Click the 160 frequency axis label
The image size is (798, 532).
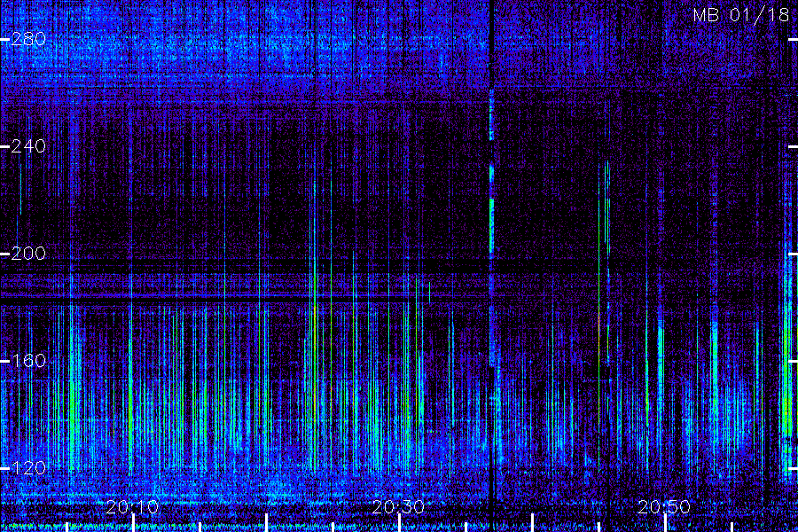point(28,361)
